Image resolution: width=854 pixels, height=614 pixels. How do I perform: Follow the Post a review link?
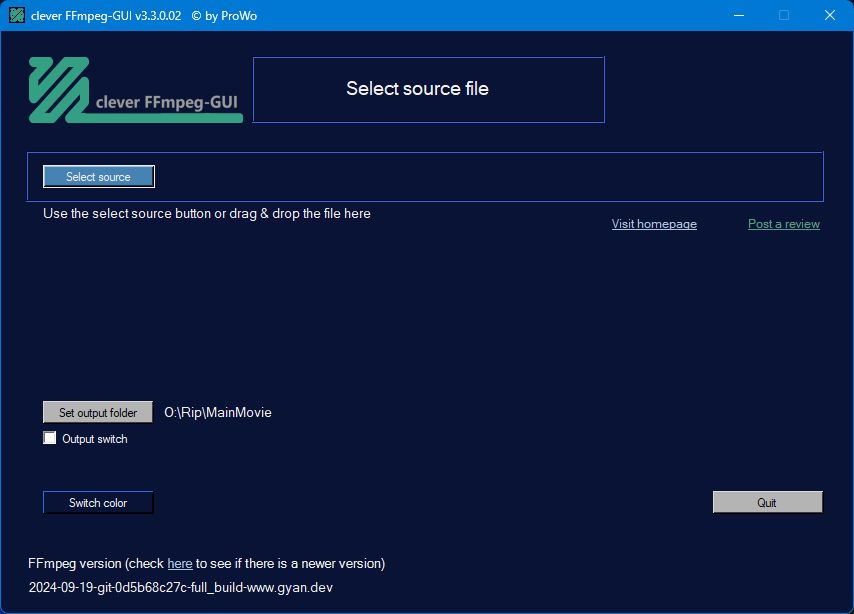point(784,224)
